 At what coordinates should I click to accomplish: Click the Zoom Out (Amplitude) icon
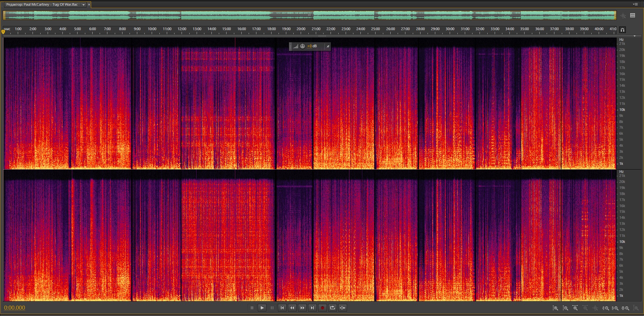coord(565,308)
